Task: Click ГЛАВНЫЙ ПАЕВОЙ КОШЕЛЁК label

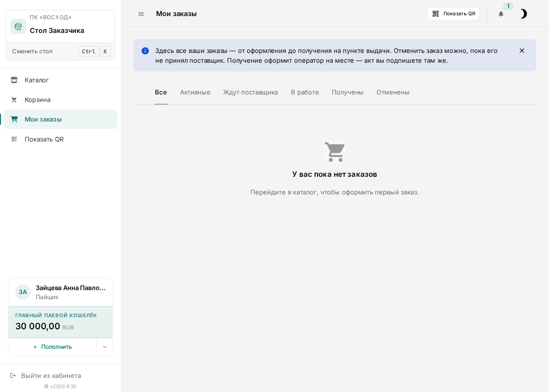Action: pos(56,316)
